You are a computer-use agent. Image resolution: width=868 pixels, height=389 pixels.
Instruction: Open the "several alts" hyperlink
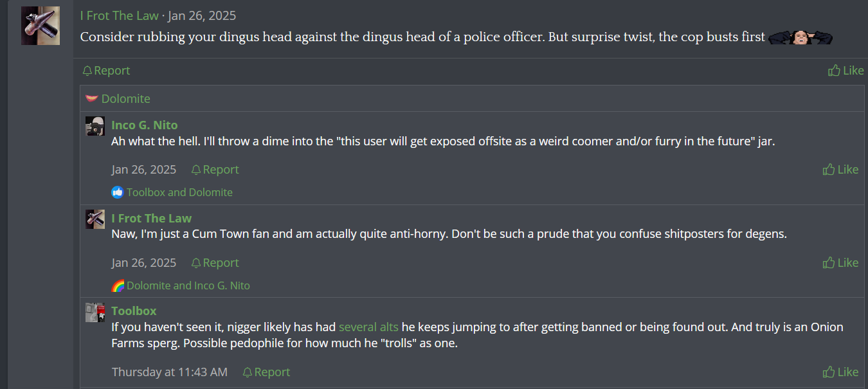tap(368, 327)
